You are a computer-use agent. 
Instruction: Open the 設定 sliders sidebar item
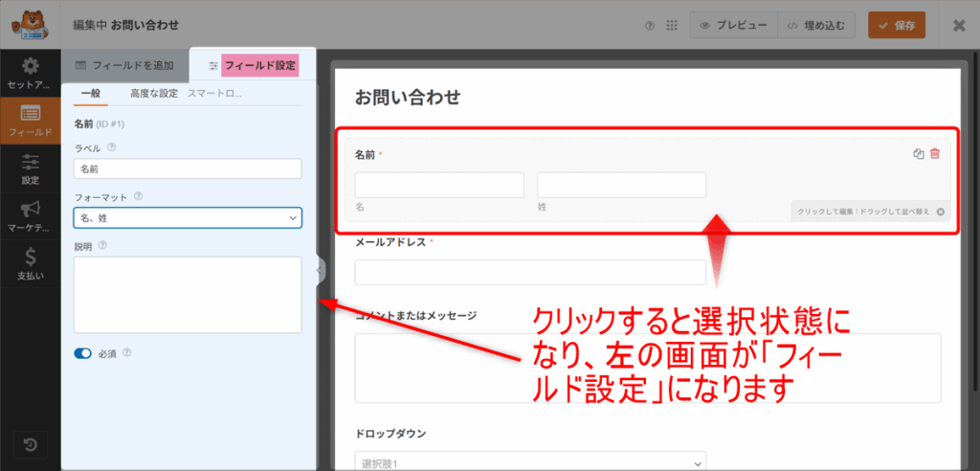pos(30,168)
